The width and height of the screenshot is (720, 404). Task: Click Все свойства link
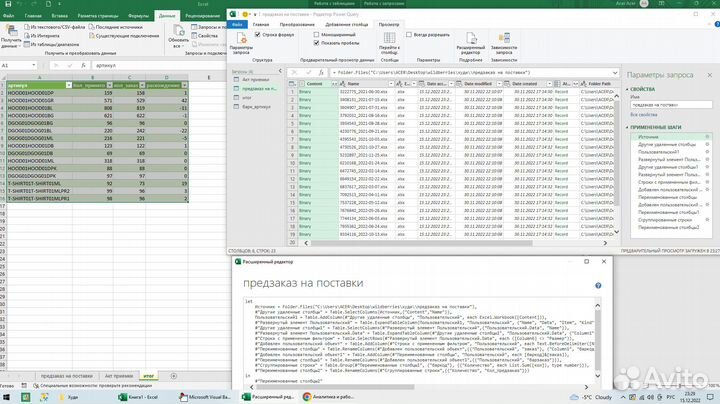(643, 115)
